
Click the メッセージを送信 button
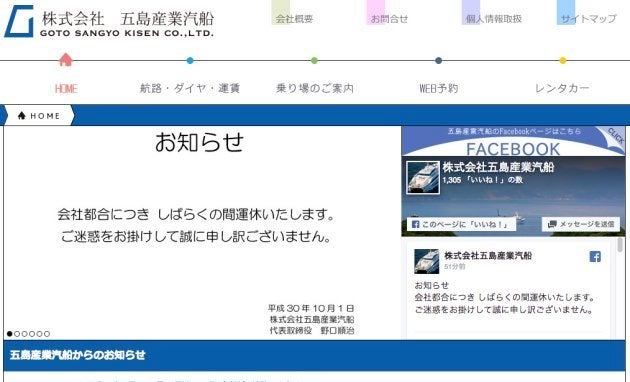point(581,224)
